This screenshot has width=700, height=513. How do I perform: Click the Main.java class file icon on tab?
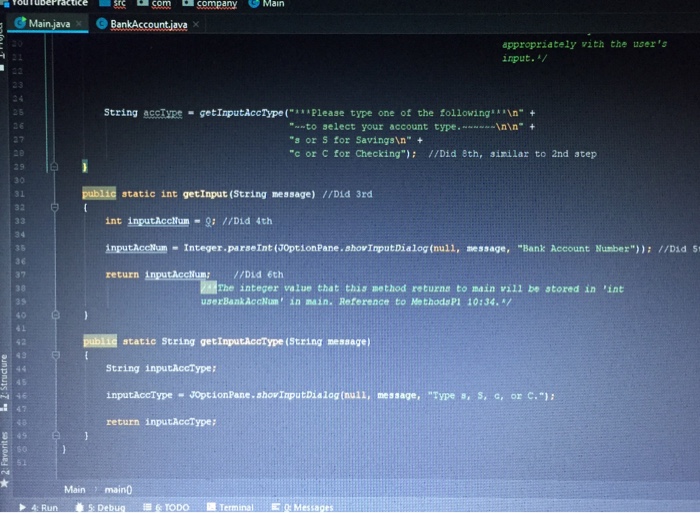pos(20,23)
